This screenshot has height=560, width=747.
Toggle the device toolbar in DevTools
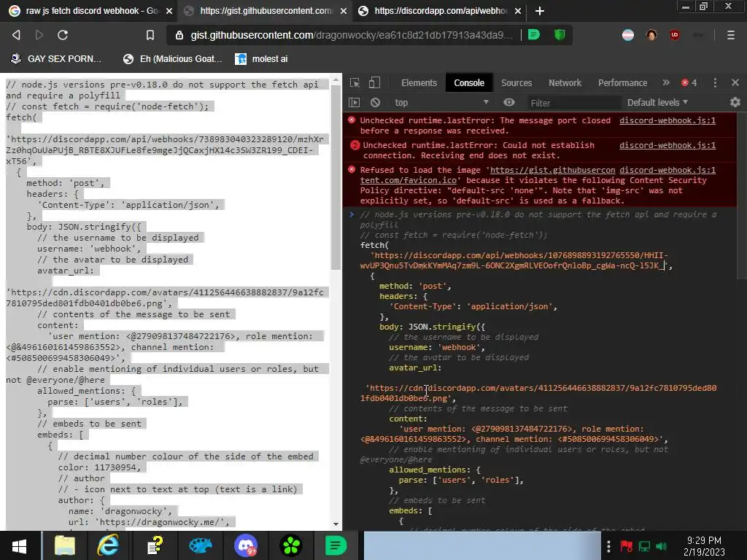pyautogui.click(x=374, y=83)
